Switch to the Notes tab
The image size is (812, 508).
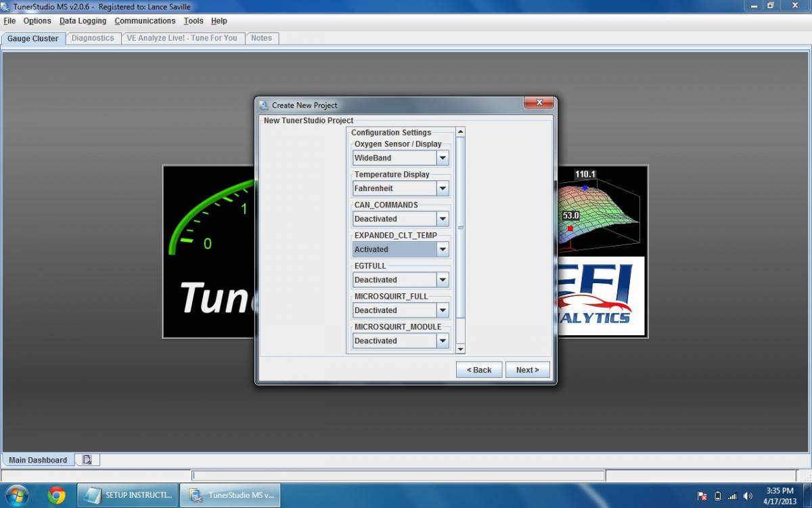261,38
